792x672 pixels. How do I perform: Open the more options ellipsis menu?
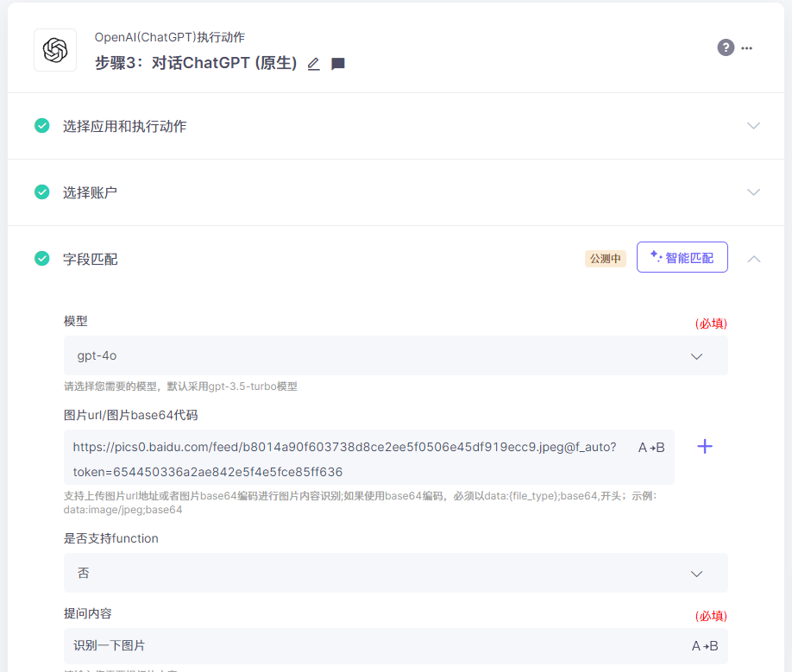click(746, 48)
